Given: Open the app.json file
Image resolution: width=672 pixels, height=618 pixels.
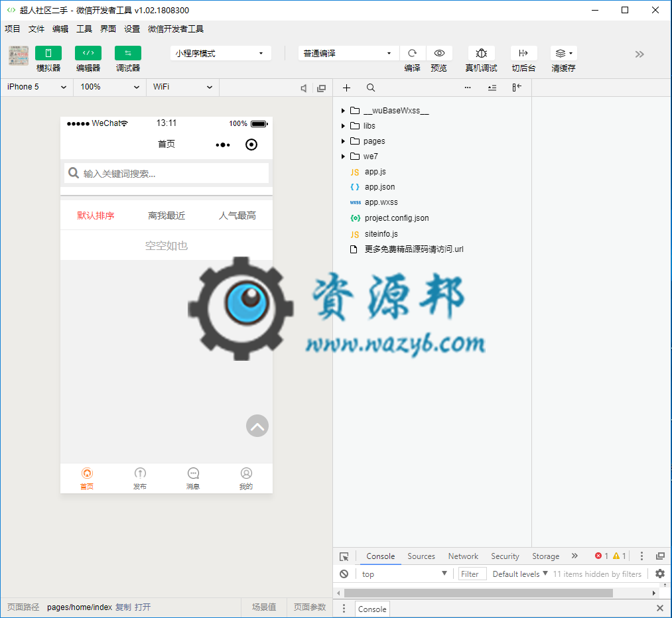Looking at the screenshot, I should coord(379,187).
